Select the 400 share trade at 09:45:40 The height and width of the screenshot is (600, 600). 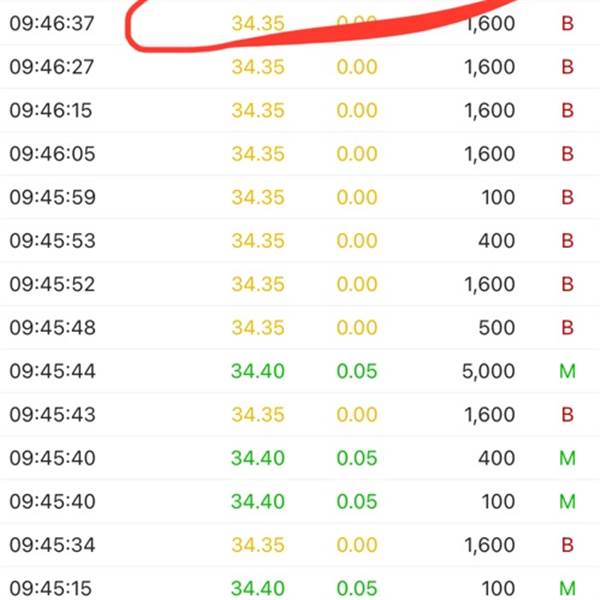[300, 458]
